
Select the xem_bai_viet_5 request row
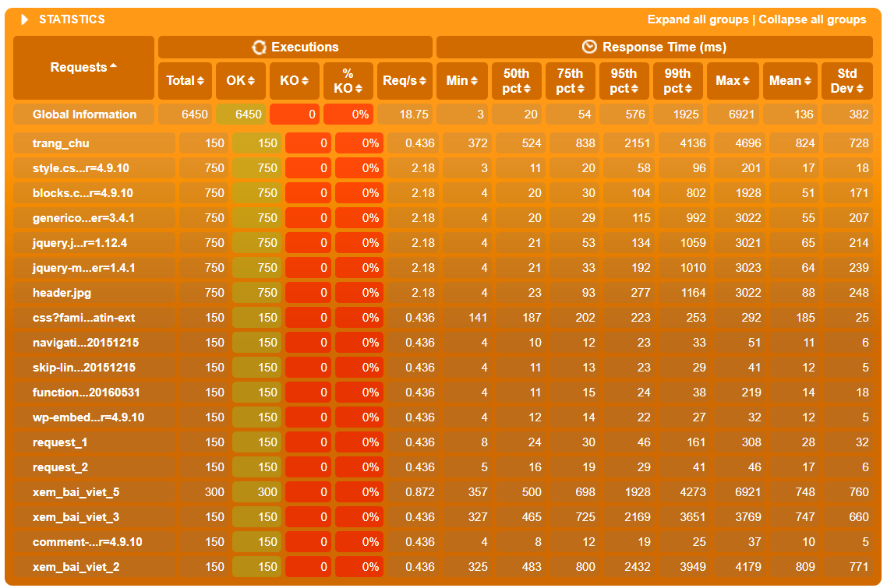[443, 492]
